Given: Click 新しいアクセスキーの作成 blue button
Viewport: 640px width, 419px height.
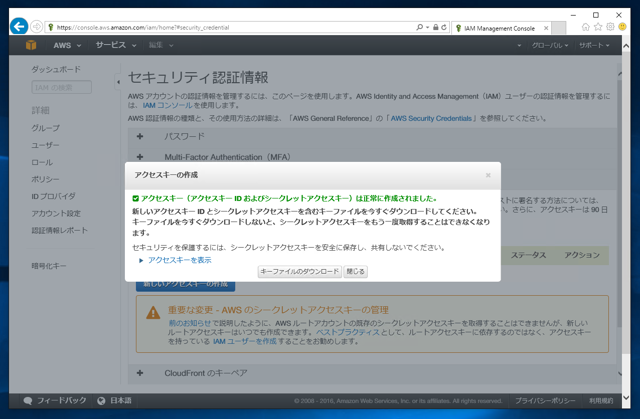Looking at the screenshot, I should pos(185,286).
